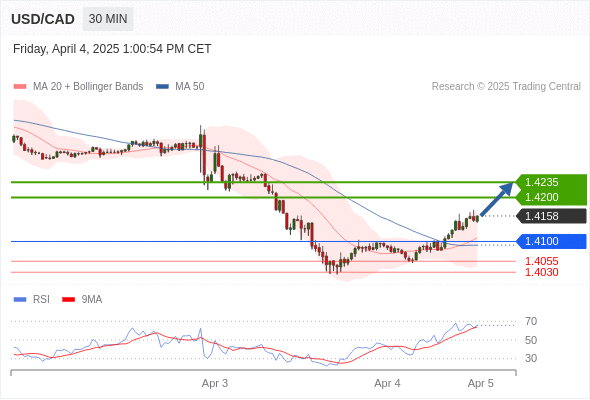Click the 30 MIN timeframe badge

108,19
